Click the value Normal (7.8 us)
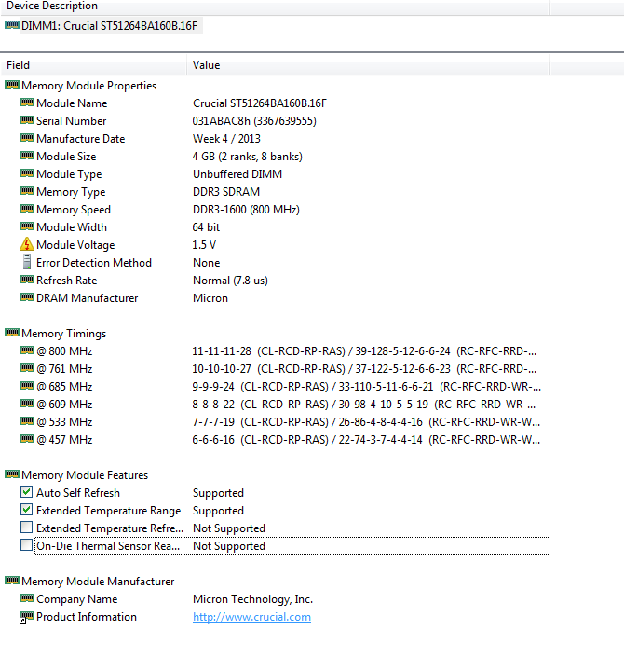Viewport: 624px width, 672px height. pyautogui.click(x=230, y=281)
